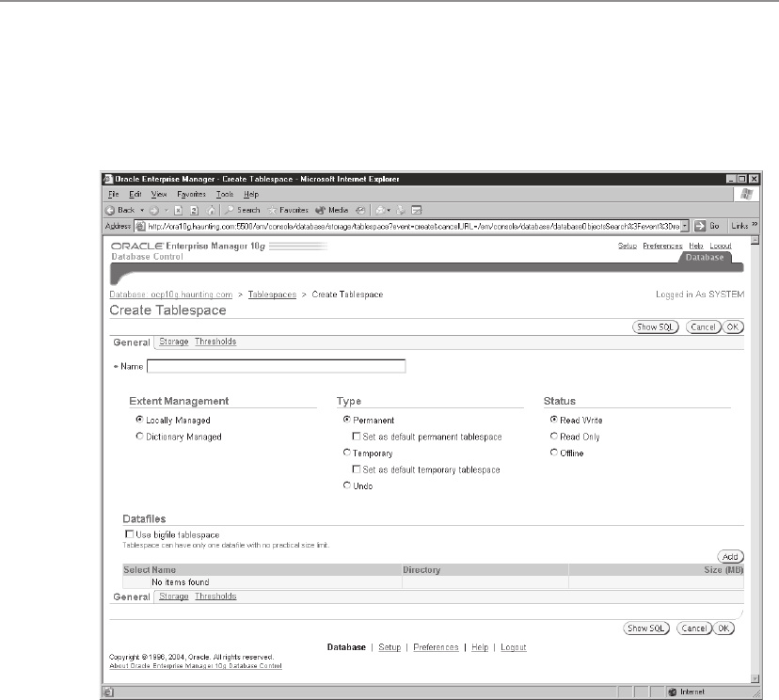Image resolution: width=779 pixels, height=700 pixels.
Task: Click the Go arrow beside address bar
Action: pyautogui.click(x=700, y=226)
